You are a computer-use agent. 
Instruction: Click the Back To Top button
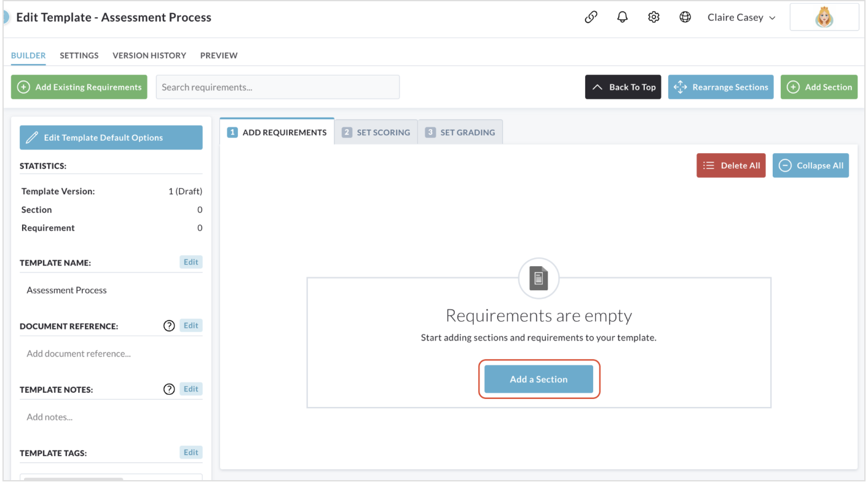[x=623, y=87]
